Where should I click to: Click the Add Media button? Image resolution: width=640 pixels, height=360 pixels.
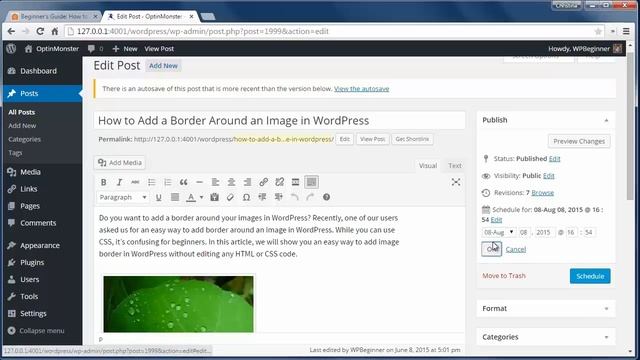(x=120, y=162)
